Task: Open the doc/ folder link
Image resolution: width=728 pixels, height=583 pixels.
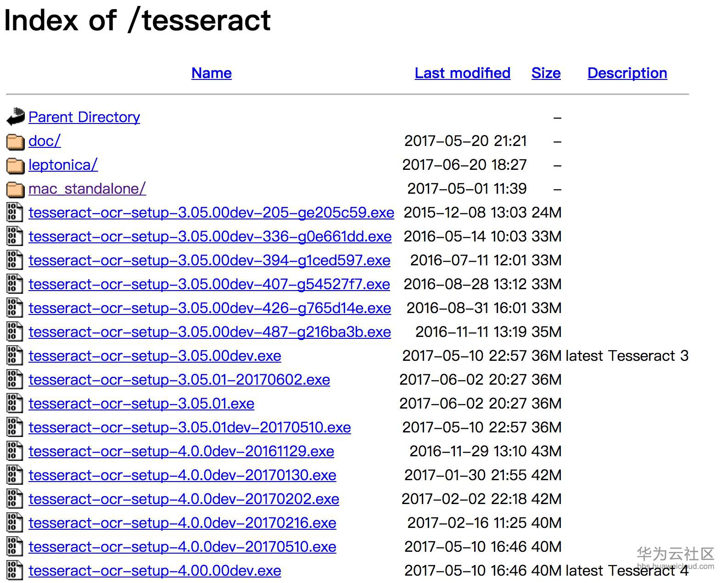Action: tap(45, 141)
